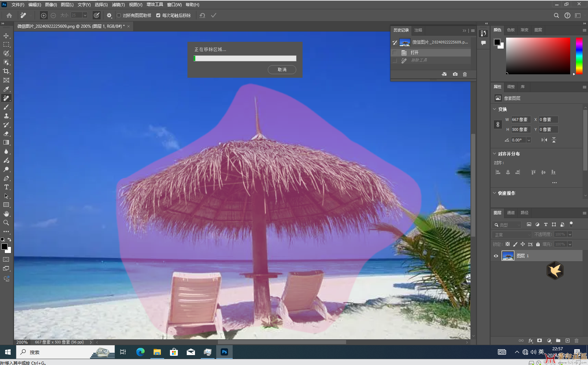Select the Blur tool
This screenshot has width=588, height=365.
pyautogui.click(x=6, y=151)
